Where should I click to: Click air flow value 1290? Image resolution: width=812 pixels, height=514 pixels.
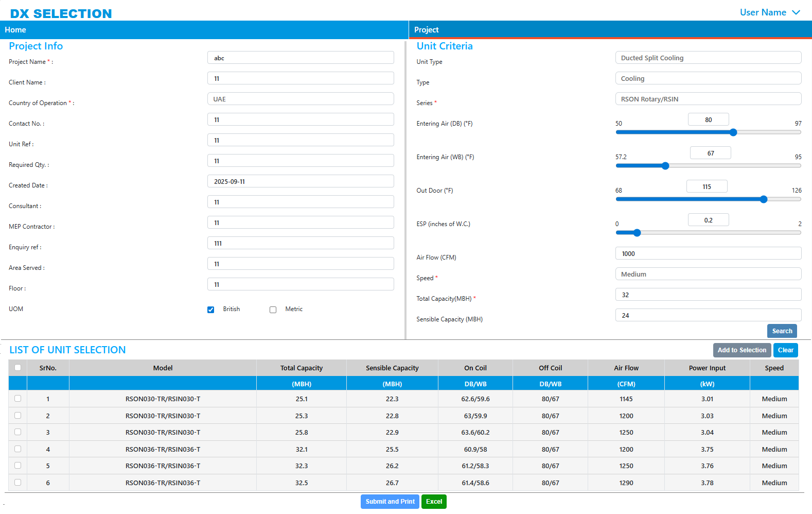point(626,483)
